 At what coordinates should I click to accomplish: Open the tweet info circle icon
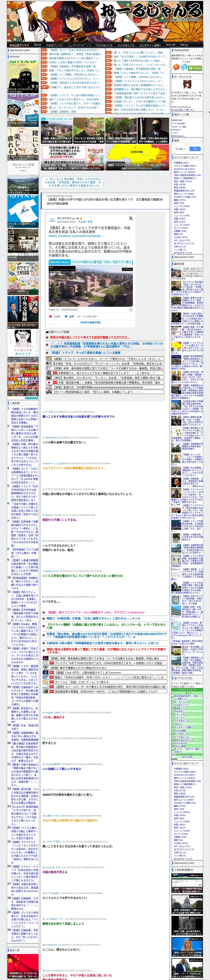[130, 310]
